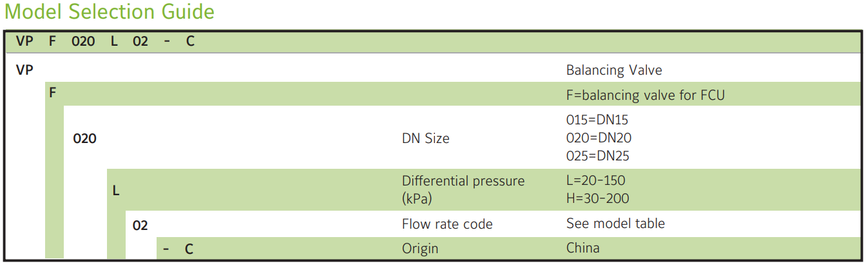The image size is (868, 268).
Task: Click the See model table text
Action: pyautogui.click(x=615, y=224)
